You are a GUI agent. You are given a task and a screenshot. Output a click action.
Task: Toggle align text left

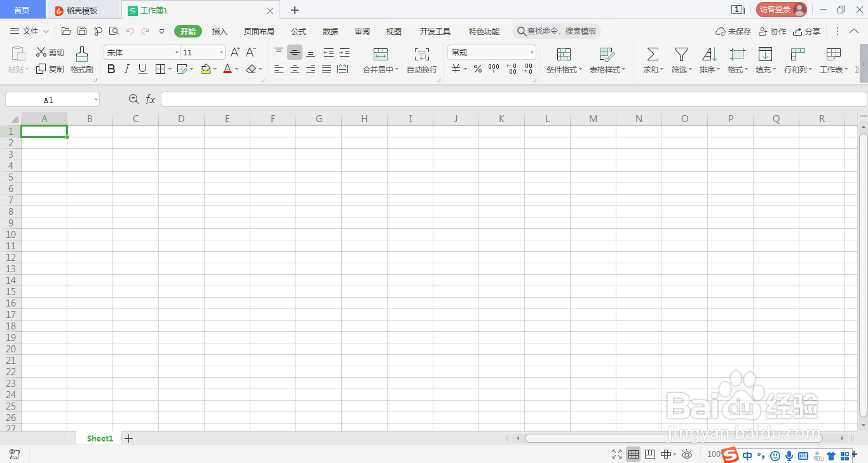coord(279,69)
